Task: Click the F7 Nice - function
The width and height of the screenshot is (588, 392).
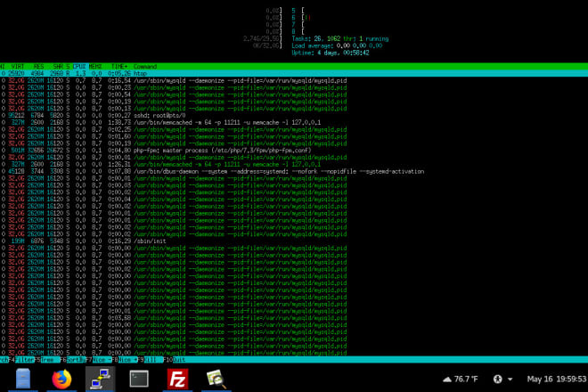Action: (x=98, y=360)
